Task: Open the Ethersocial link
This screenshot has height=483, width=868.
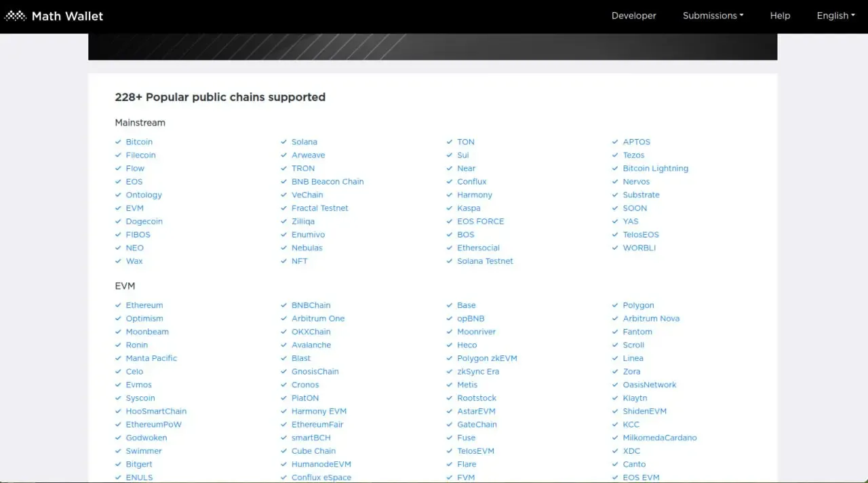Action: point(478,248)
